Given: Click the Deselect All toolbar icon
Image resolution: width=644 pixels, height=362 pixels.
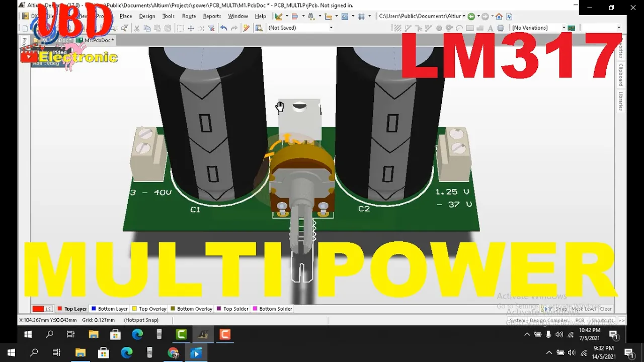Looking at the screenshot, I should tap(201, 28).
